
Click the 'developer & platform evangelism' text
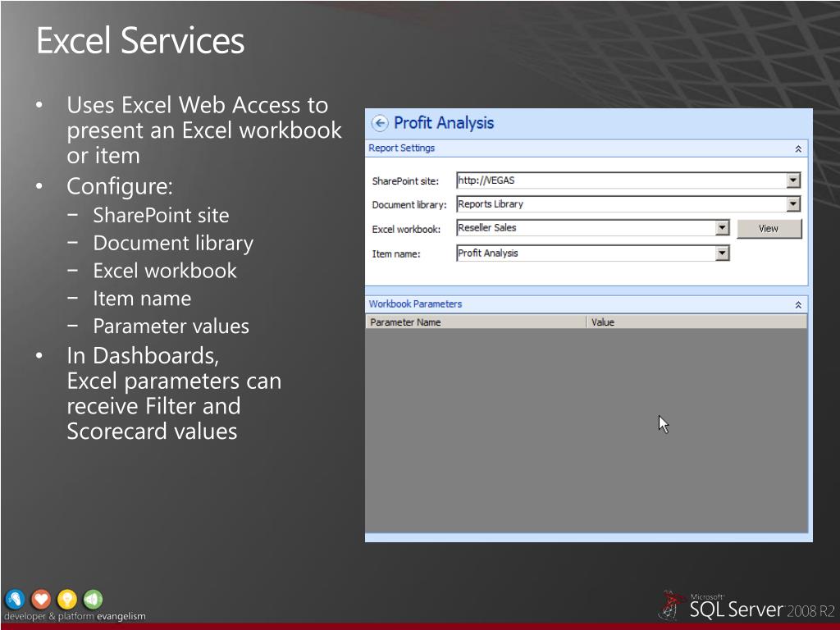75,616
